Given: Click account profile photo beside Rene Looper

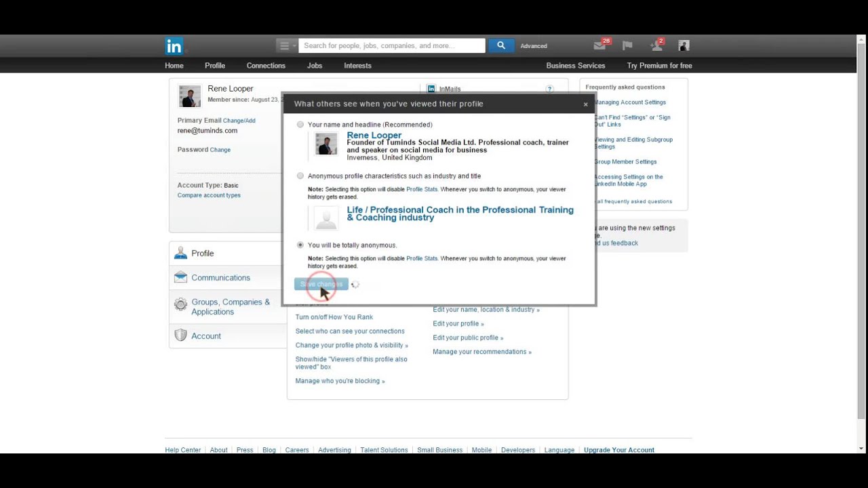Looking at the screenshot, I should 190,96.
